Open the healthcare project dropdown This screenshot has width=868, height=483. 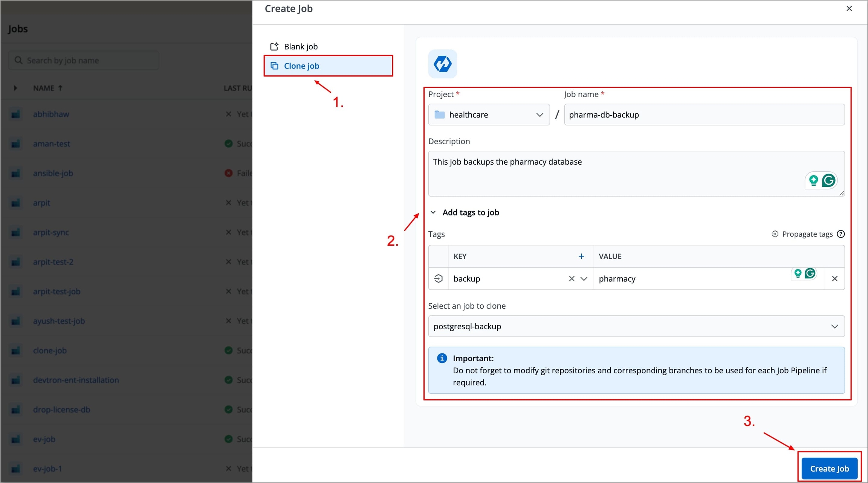[x=489, y=115]
